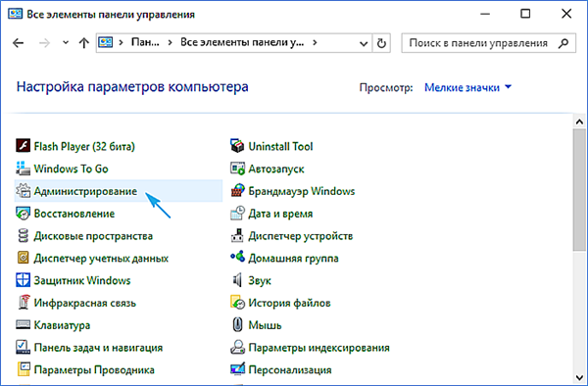Expand chevron after Все элементы панели у...
Screen dimensions: 588x386
[315, 43]
